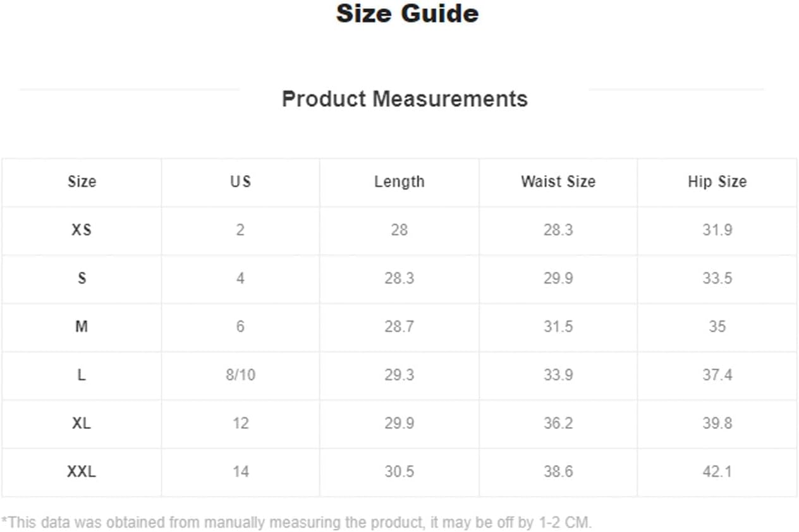Click the Waist Size column header
Screen dimensions: 799x532
[558, 182]
